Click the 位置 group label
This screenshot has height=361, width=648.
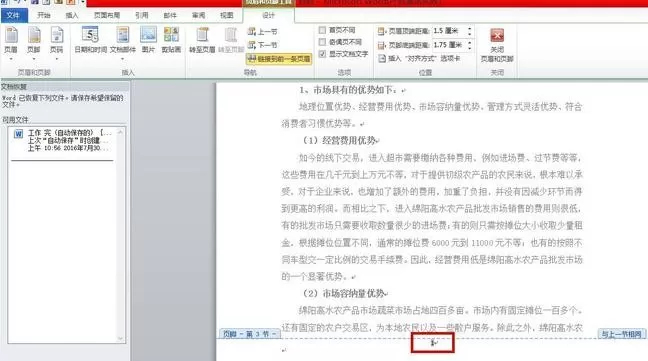point(425,73)
